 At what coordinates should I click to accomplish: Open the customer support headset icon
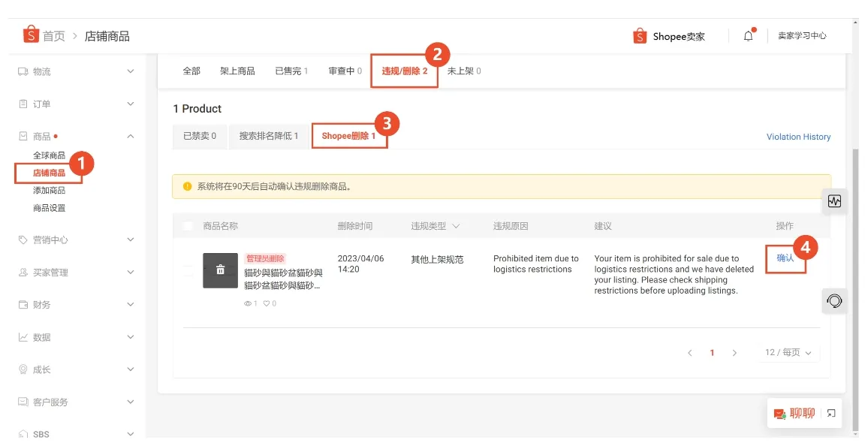tap(833, 301)
